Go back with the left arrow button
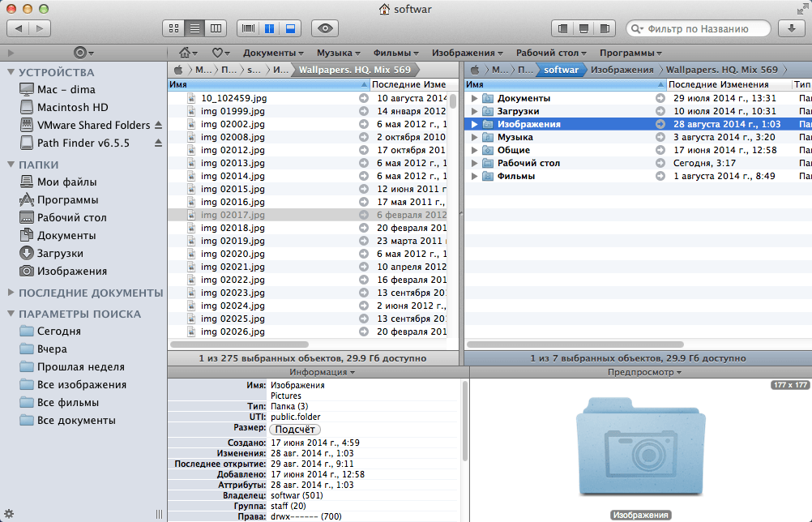This screenshot has height=522, width=812. click(x=19, y=28)
